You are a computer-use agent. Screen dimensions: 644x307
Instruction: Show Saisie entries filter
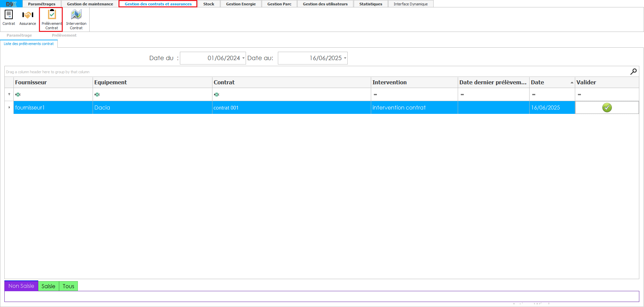[48, 286]
